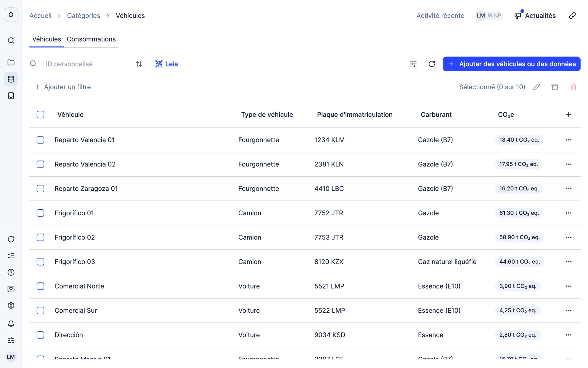Check the Frigorífico 02 checkbox
Image resolution: width=588 pixels, height=368 pixels.
(40, 237)
